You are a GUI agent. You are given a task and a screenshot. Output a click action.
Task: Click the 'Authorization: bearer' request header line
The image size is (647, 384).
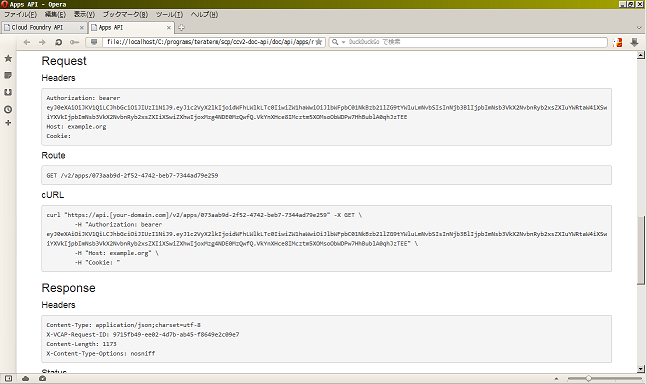tap(83, 98)
